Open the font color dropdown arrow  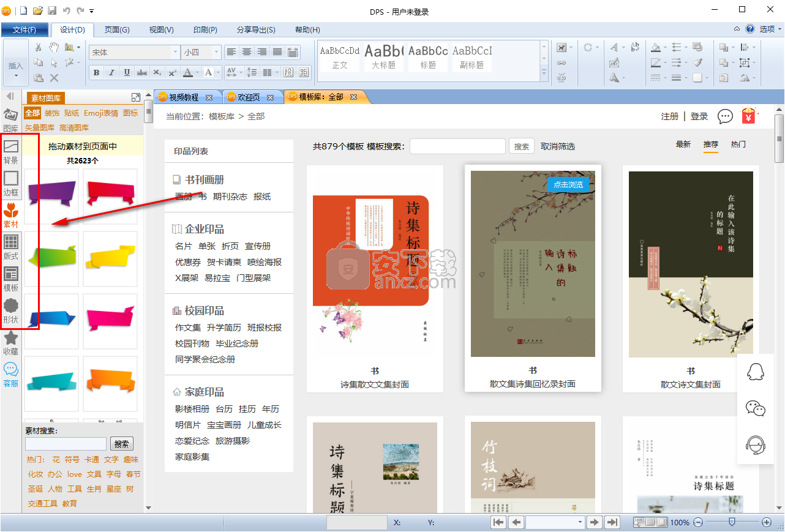coord(197,72)
